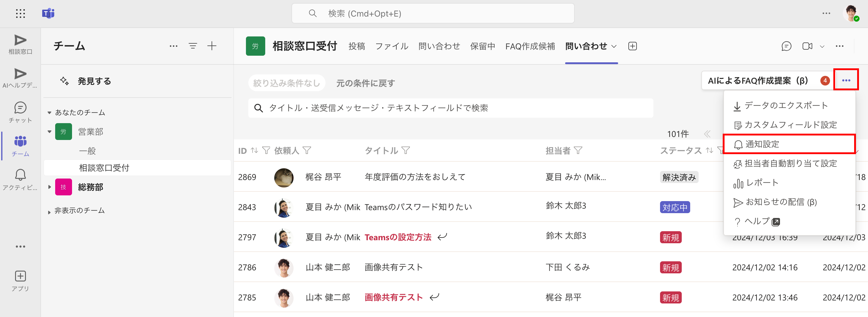
Task: Open the AIヘルプデスク app in sidebar
Action: tap(20, 78)
